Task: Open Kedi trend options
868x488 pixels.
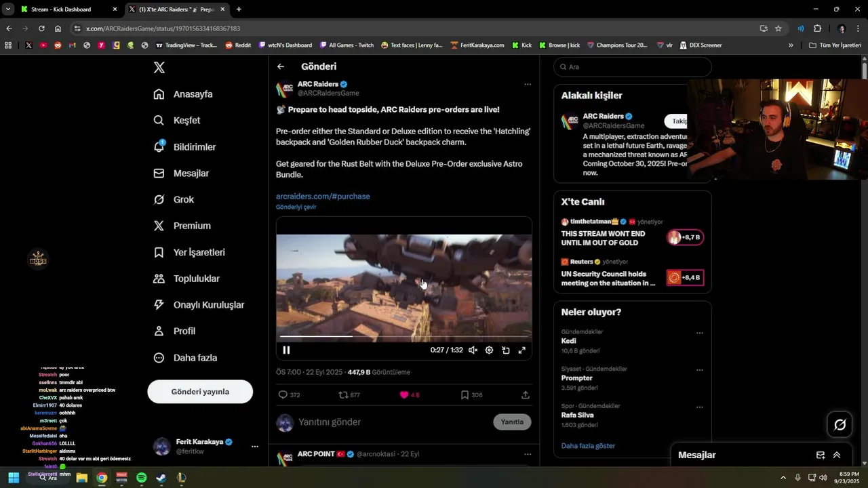Action: [700, 333]
